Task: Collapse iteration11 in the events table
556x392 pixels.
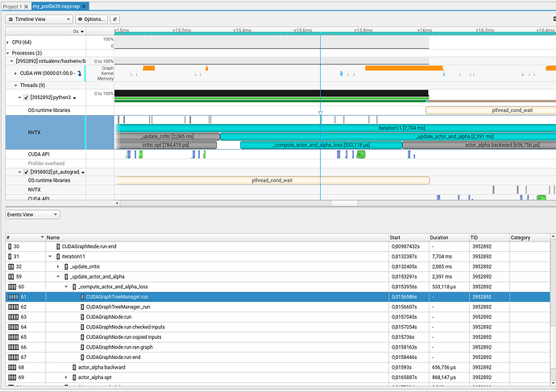Action: pyautogui.click(x=50, y=257)
